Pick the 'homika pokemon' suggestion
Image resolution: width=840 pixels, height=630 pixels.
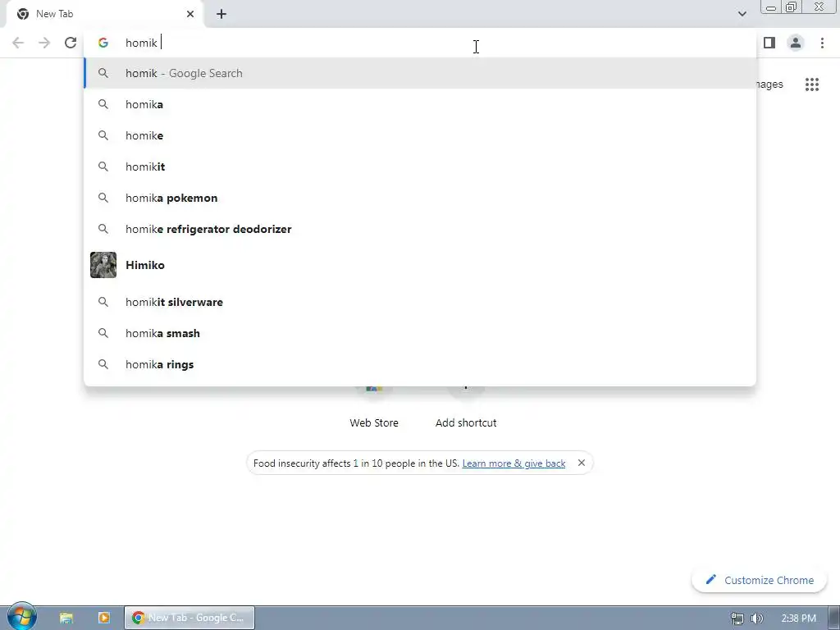[420, 198]
